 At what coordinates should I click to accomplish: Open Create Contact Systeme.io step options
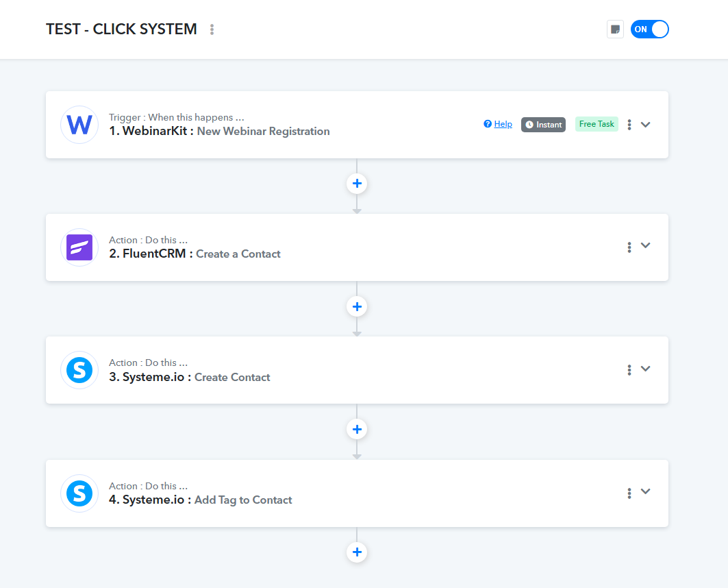point(629,369)
